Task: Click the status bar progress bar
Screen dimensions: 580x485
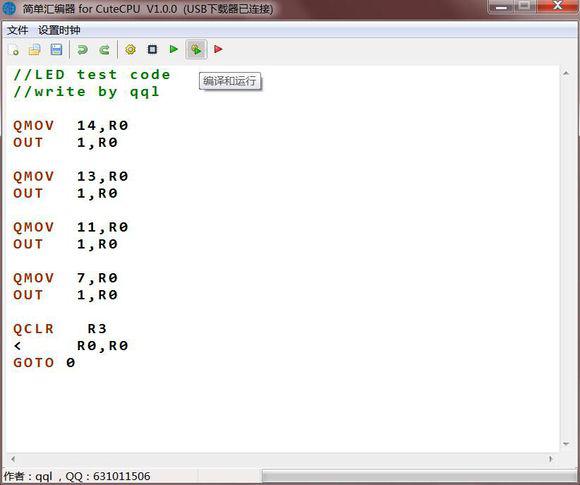Action: [419, 476]
